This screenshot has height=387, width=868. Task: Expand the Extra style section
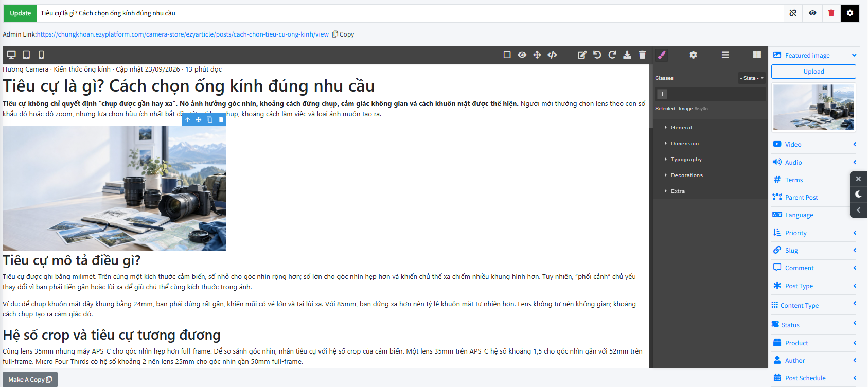pyautogui.click(x=710, y=191)
